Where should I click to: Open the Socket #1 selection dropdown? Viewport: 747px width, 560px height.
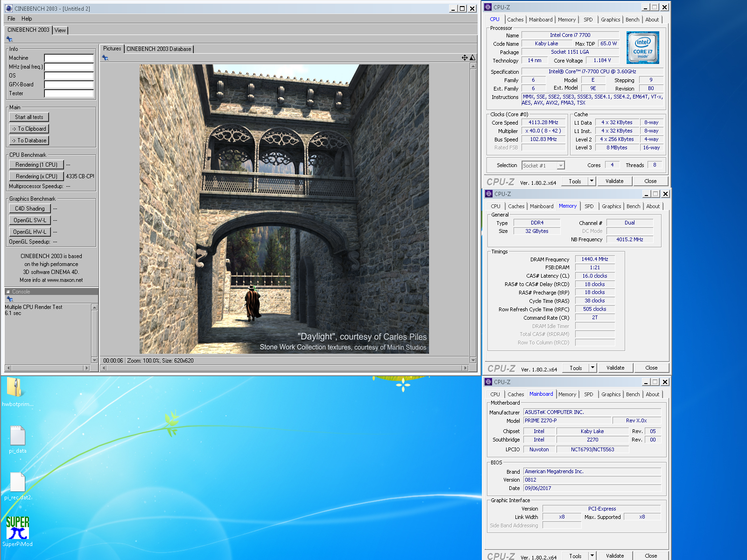(x=561, y=165)
